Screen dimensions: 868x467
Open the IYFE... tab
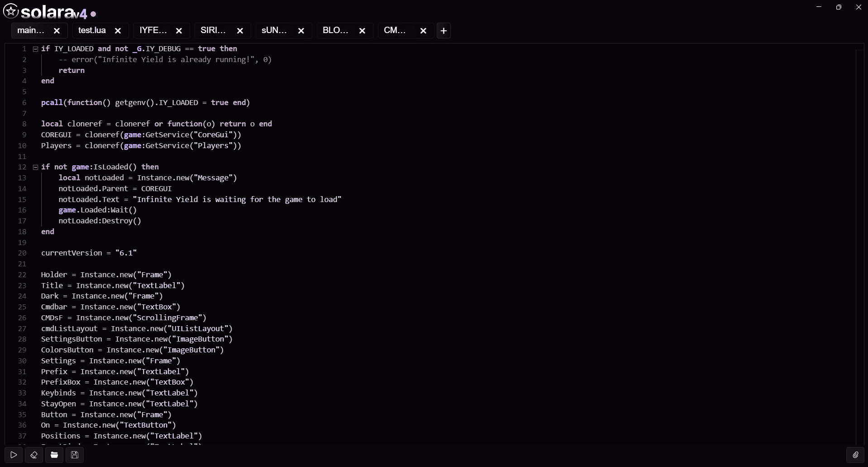click(x=153, y=30)
